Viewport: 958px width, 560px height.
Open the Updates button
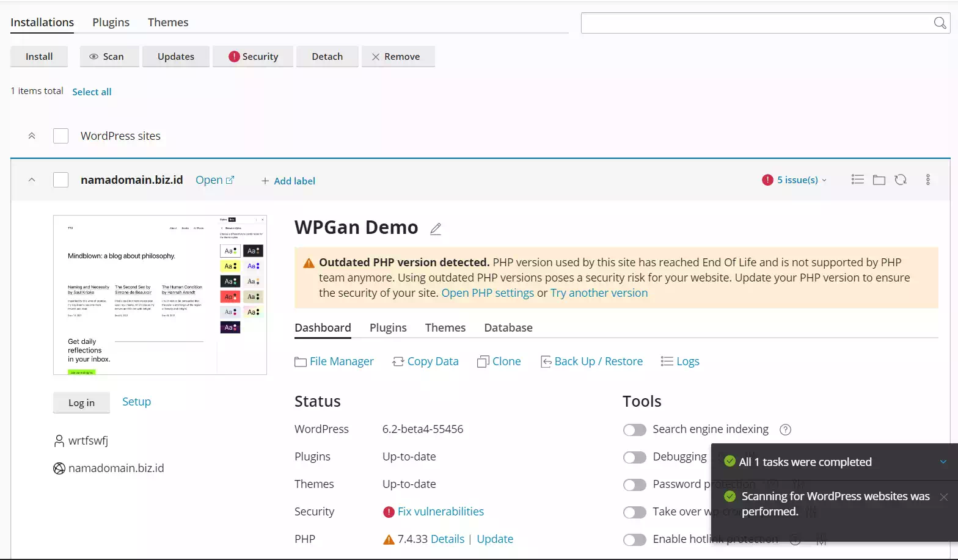tap(176, 56)
